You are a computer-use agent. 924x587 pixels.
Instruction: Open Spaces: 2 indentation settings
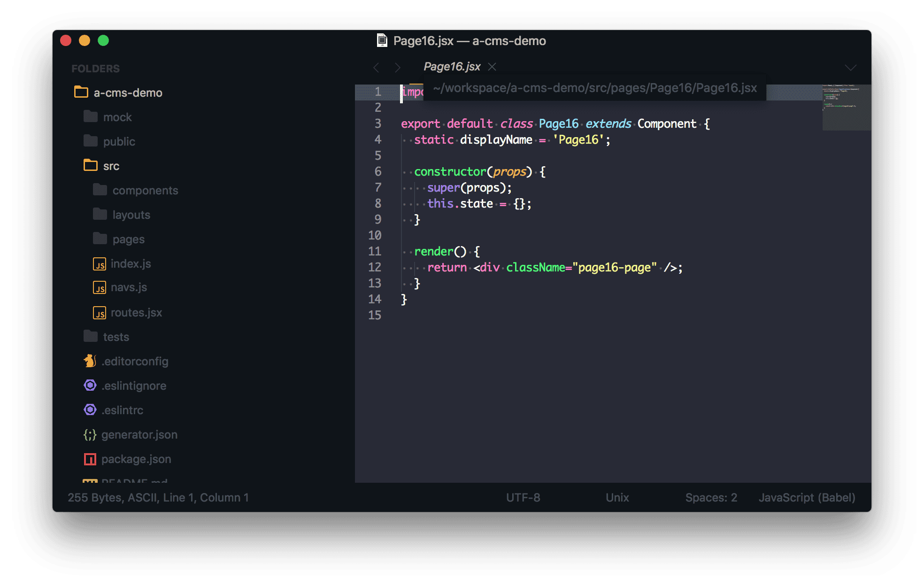click(711, 497)
